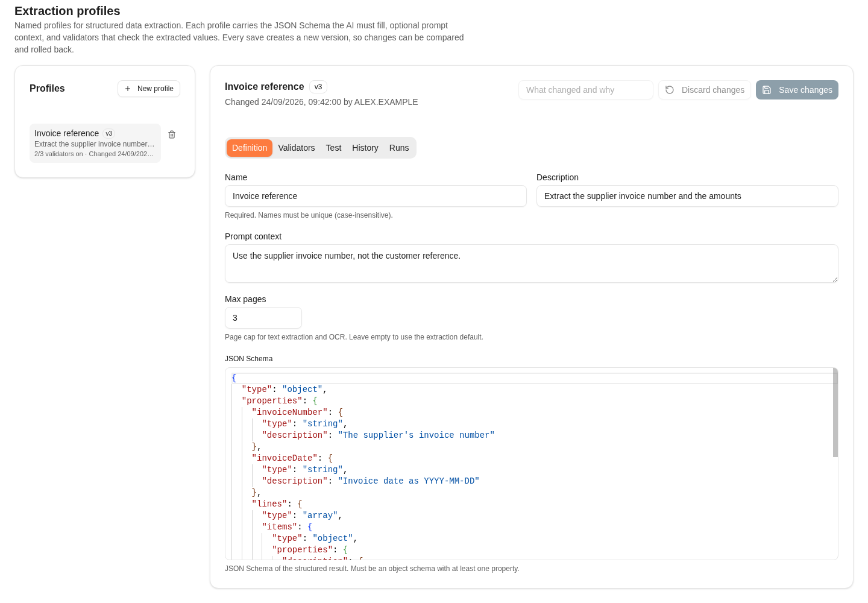The height and width of the screenshot is (603, 868).
Task: Delete the Invoice reference profile via trash icon
Action: coord(172,134)
